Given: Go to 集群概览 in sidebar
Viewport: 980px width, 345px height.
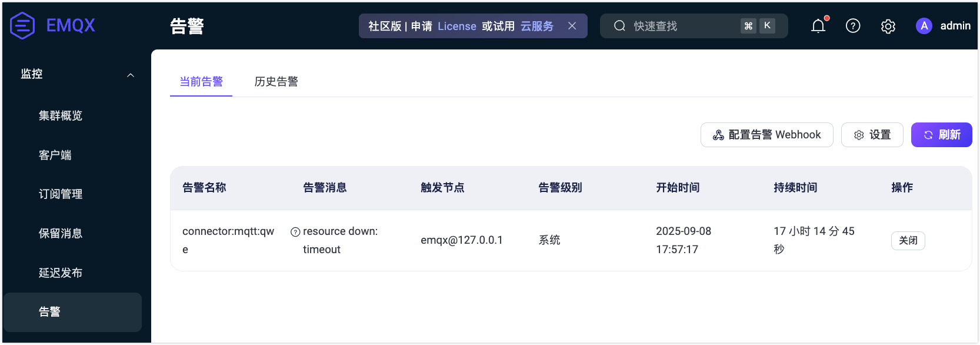Looking at the screenshot, I should click(x=61, y=115).
